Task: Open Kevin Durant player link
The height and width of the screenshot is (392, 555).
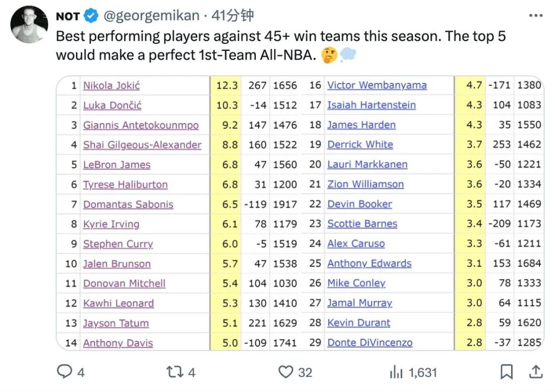Action: (x=359, y=323)
